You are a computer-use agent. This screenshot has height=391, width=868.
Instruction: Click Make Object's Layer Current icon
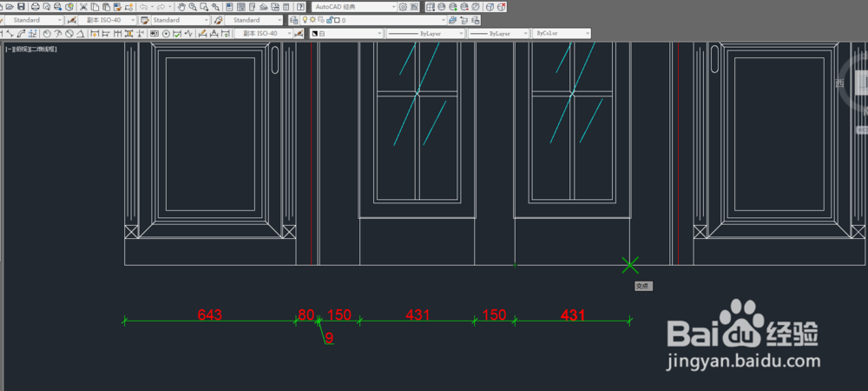452,20
